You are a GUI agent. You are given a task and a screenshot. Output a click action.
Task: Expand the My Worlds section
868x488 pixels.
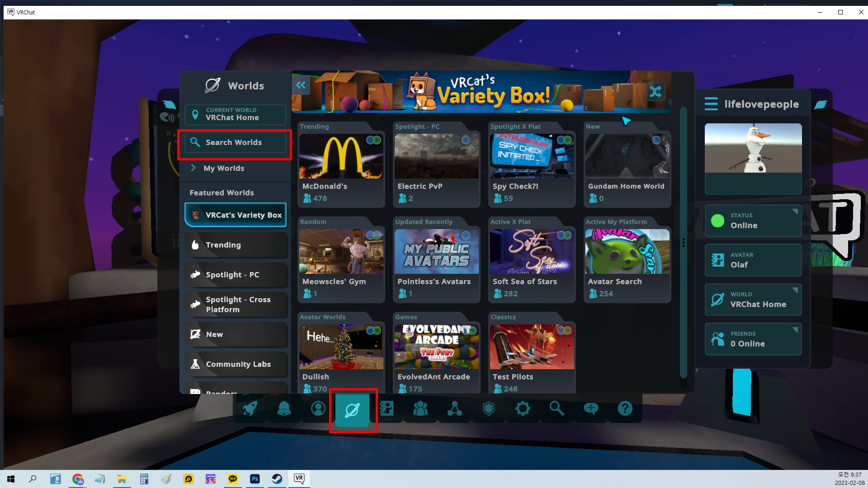click(x=224, y=168)
